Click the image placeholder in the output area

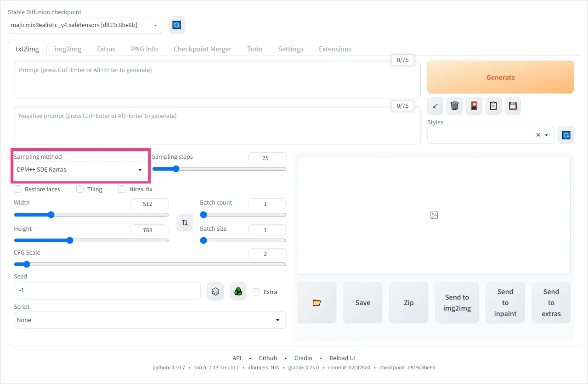434,215
